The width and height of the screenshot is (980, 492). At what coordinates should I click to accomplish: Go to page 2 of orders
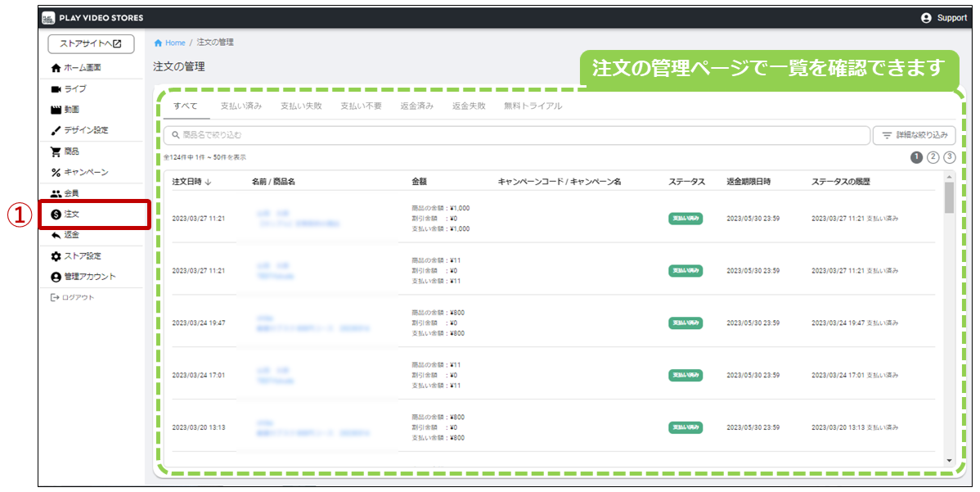click(x=933, y=157)
